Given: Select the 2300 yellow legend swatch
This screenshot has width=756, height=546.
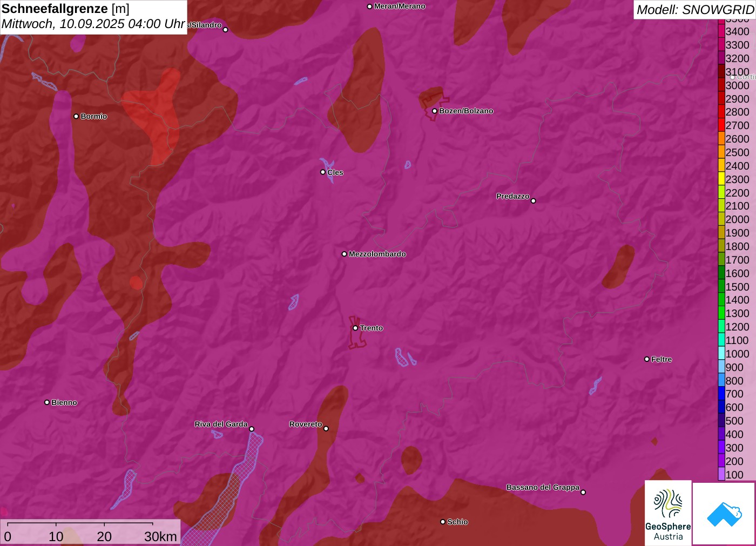Looking at the screenshot, I should 721,179.
